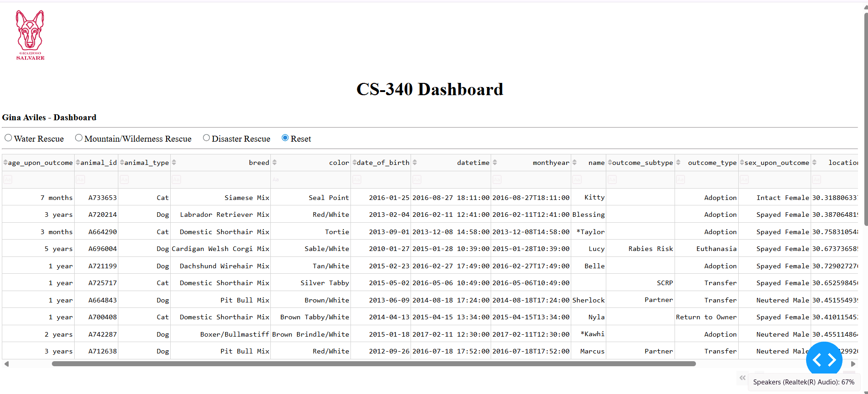This screenshot has height=394, width=868.
Task: Toggle Aa case match for age_upon_outcome filter
Action: click(x=8, y=180)
